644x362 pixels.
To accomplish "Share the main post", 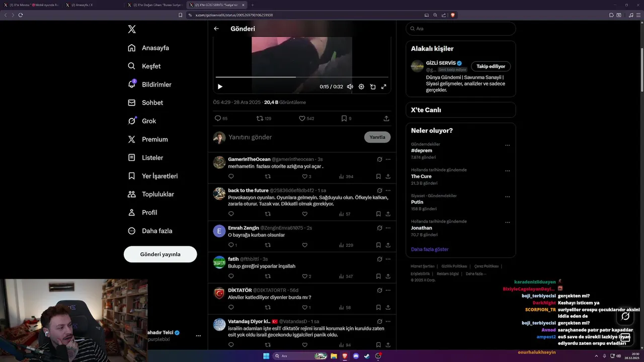I will click(386, 119).
